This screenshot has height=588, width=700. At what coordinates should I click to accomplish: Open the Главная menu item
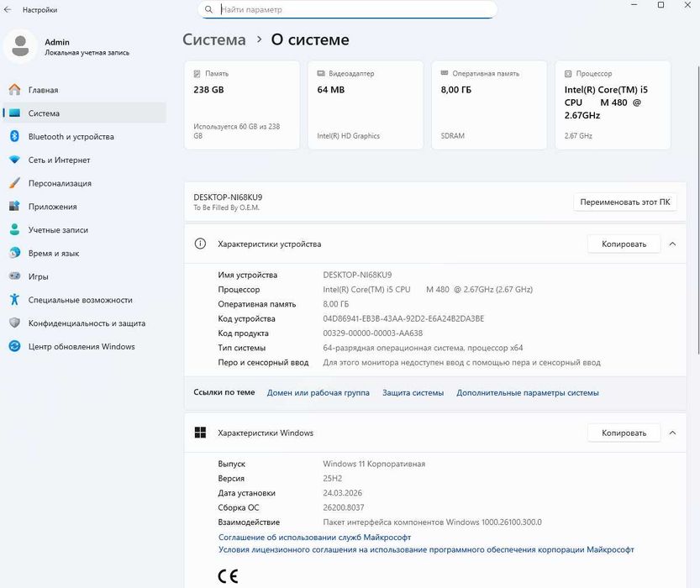pos(43,90)
